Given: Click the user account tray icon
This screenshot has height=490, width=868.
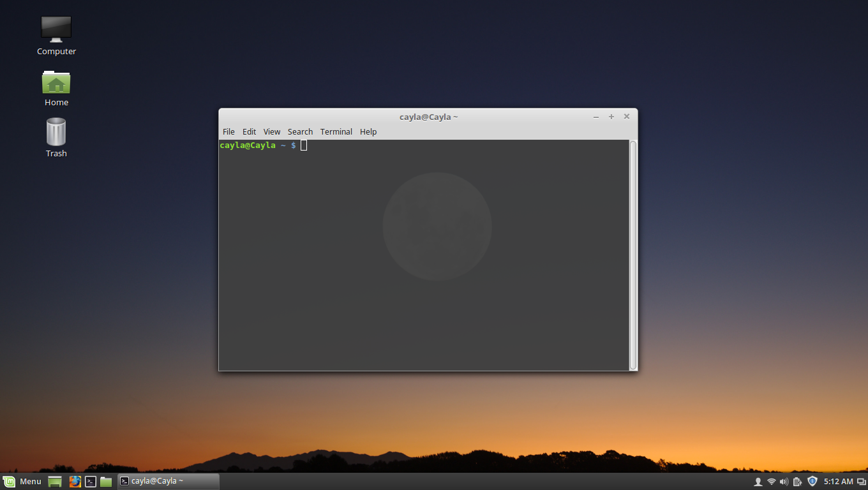Looking at the screenshot, I should pyautogui.click(x=758, y=480).
